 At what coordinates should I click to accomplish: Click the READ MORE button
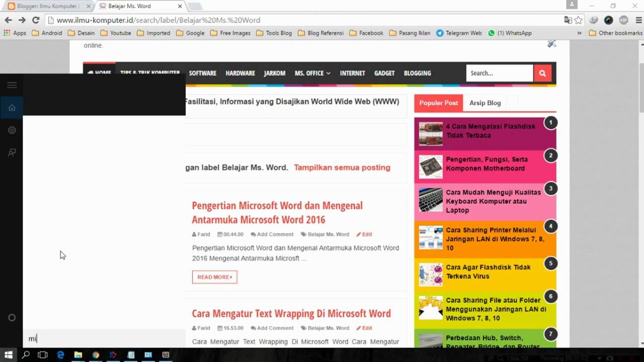click(x=214, y=277)
